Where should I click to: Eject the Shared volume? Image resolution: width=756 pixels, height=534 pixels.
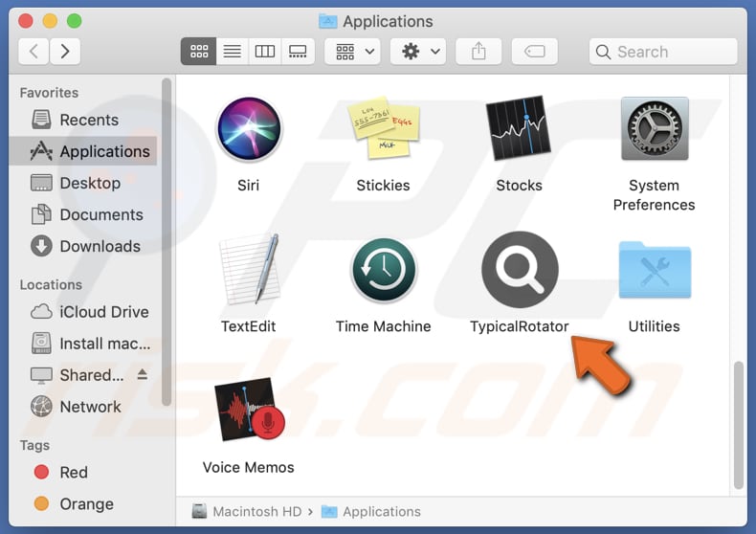point(143,374)
